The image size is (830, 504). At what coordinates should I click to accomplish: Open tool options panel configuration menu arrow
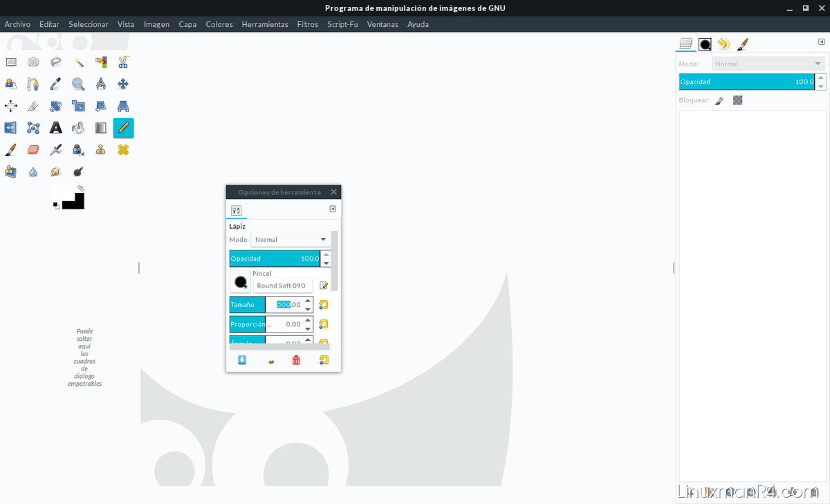tap(333, 209)
